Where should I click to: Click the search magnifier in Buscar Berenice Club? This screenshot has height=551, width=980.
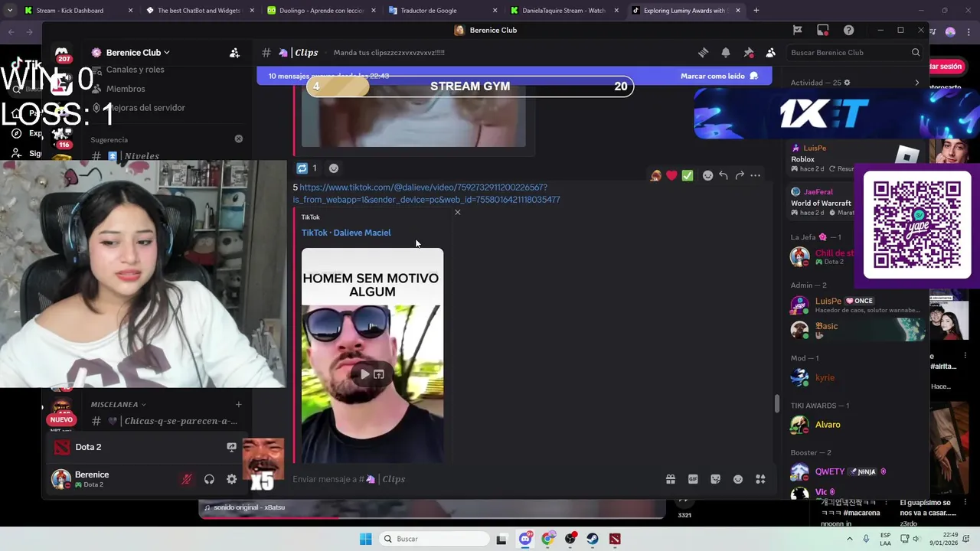point(916,53)
